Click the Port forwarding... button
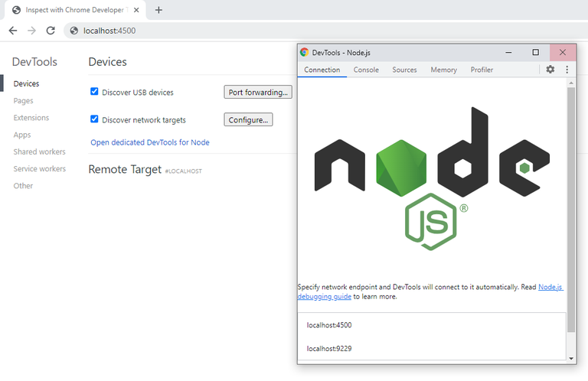Viewport: 588px width, 381px height. pos(258,92)
